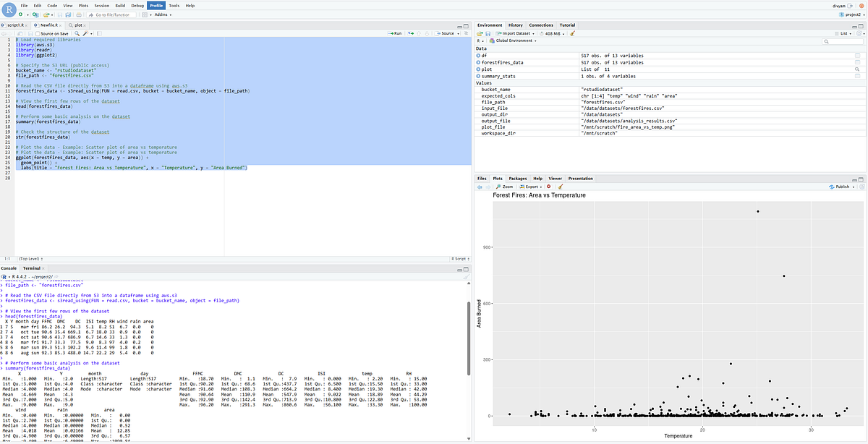Open the Source button dropdown arrow
The height and width of the screenshot is (444, 868).
click(458, 34)
